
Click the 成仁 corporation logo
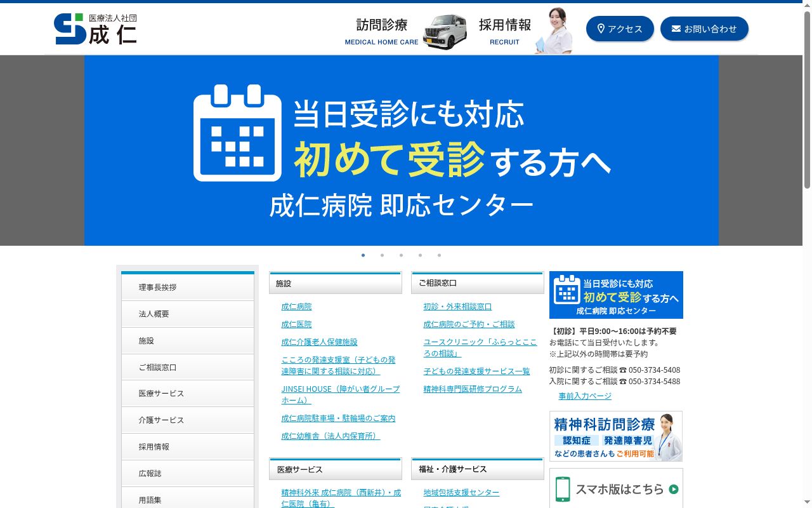click(x=95, y=29)
